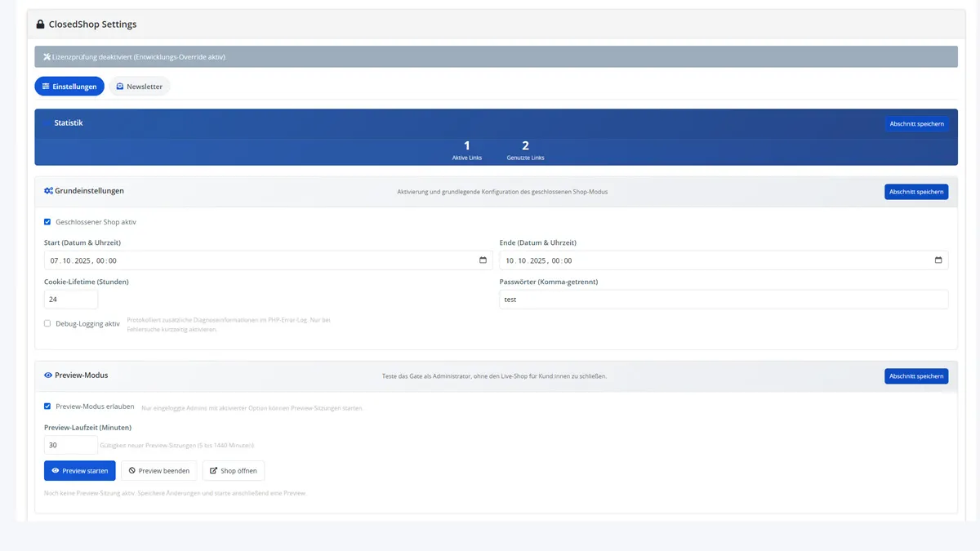Screen dimensions: 980x551
Task: Click the gears icon beside Grundeinstellungen
Action: [x=49, y=191]
